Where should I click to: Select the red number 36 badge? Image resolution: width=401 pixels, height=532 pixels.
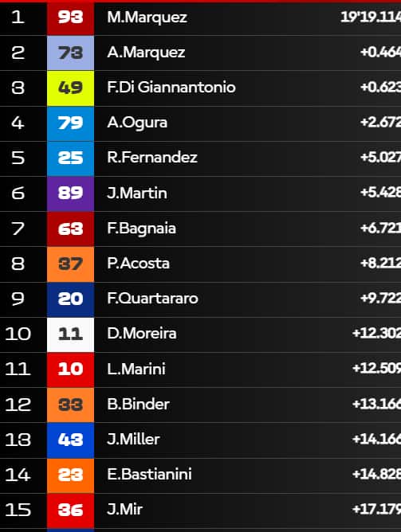pos(70,510)
